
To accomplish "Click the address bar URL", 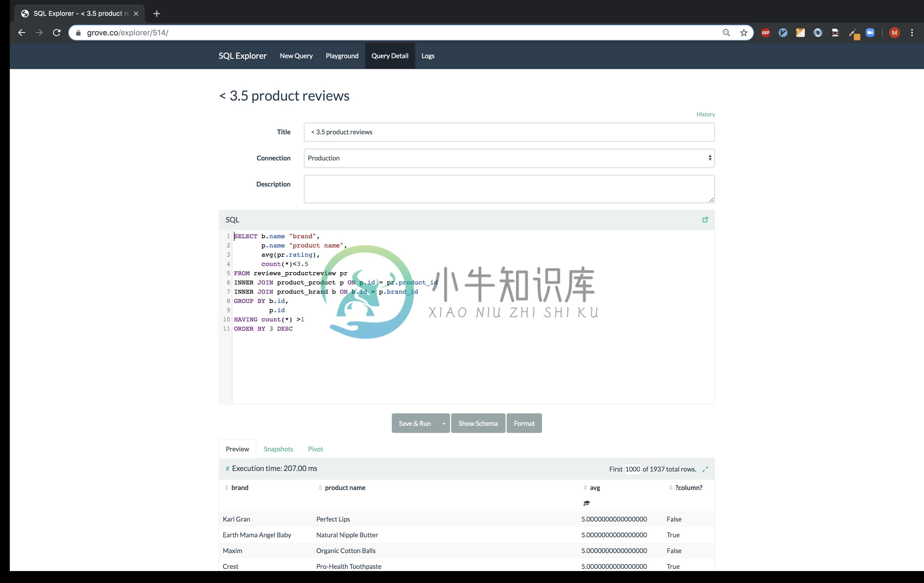I will (127, 33).
